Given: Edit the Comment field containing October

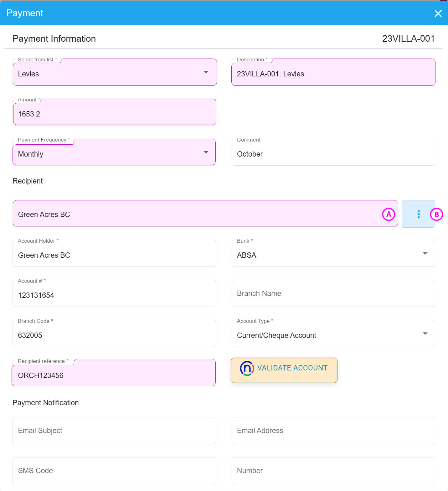Looking at the screenshot, I should point(333,152).
